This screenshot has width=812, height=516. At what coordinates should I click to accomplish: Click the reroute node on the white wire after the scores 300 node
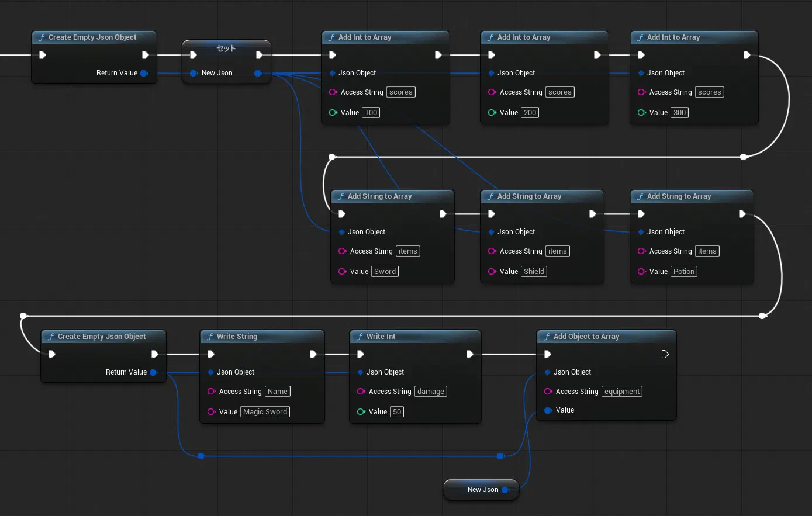coord(744,157)
